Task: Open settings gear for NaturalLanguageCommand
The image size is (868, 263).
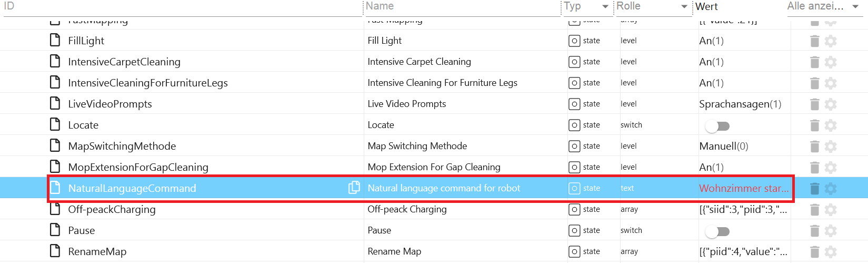Action: click(x=831, y=188)
